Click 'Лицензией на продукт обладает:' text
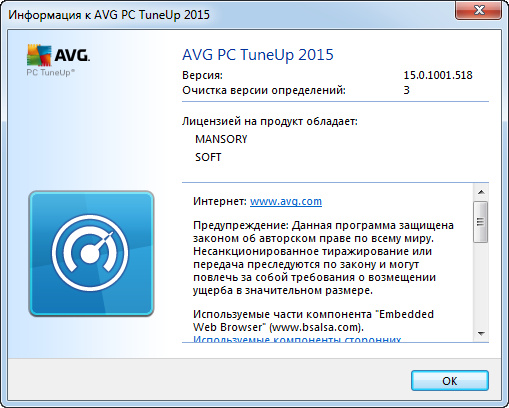Viewport: 509px width, 408px height. pos(270,121)
